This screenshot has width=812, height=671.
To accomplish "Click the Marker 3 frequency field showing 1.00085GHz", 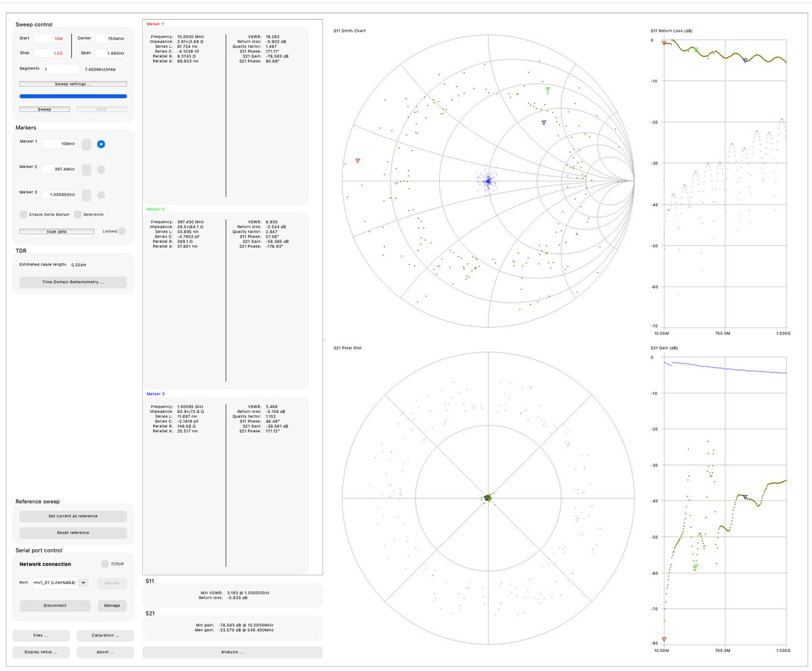I will coord(60,195).
